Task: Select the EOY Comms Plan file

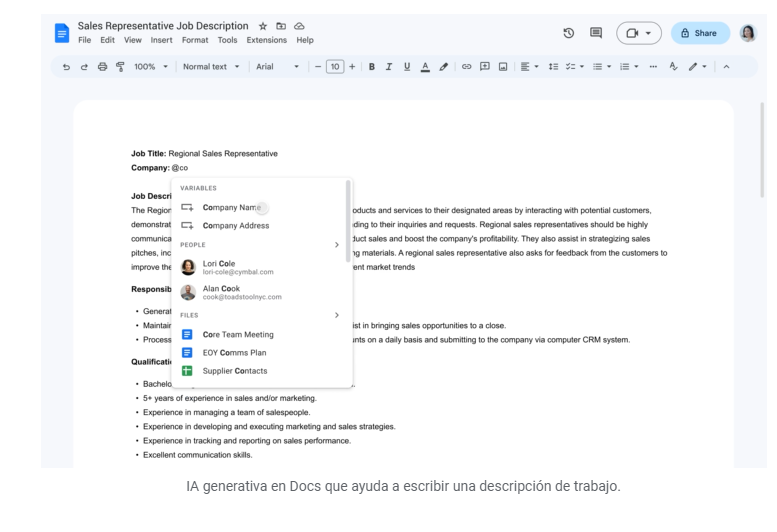Action: pos(262,353)
